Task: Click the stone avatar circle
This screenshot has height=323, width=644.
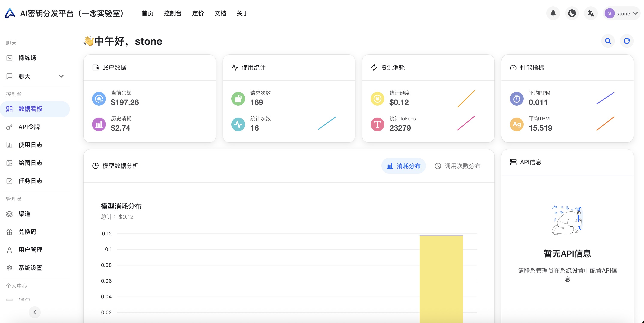Action: pyautogui.click(x=609, y=13)
